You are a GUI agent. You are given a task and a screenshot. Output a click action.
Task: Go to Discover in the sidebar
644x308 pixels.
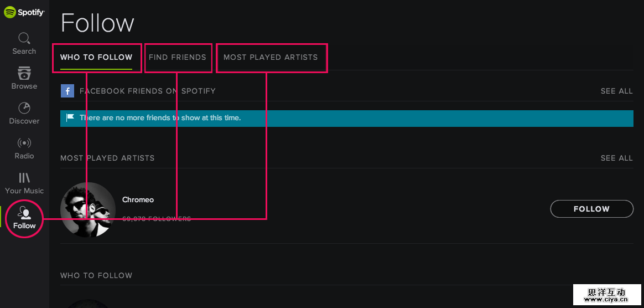click(24, 113)
